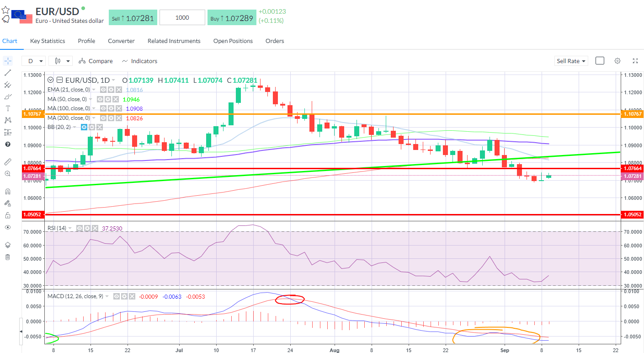Open chart settings gear icon

[617, 61]
